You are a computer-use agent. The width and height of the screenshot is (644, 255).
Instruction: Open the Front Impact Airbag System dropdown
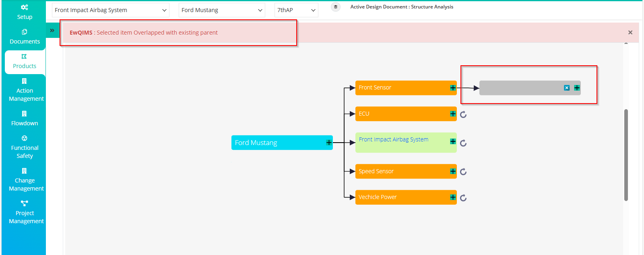tap(111, 10)
